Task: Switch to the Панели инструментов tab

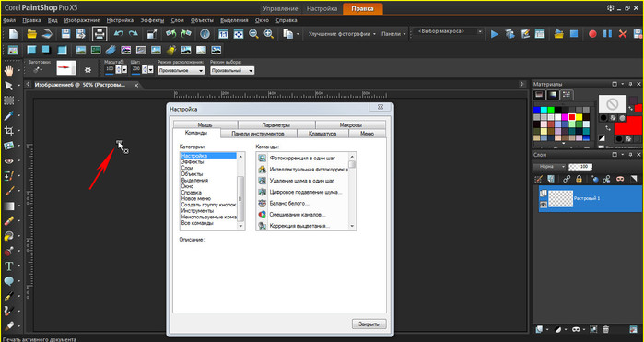Action: tap(258, 134)
